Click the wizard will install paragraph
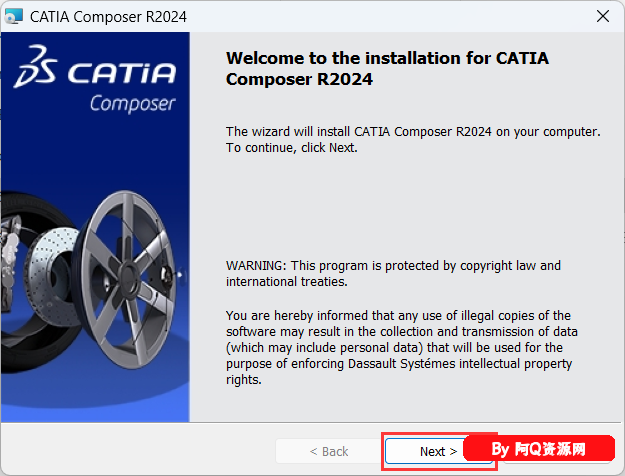Viewport: 625px width, 476px height. coord(413,132)
